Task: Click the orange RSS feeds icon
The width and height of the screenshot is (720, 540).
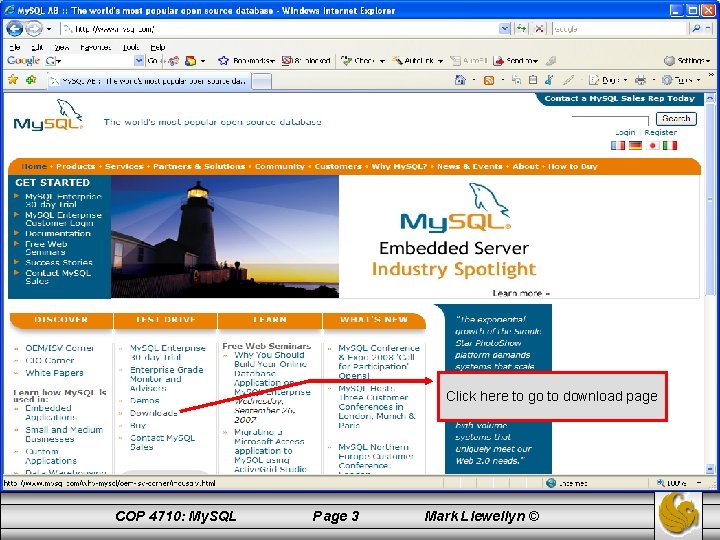Action: [x=489, y=80]
